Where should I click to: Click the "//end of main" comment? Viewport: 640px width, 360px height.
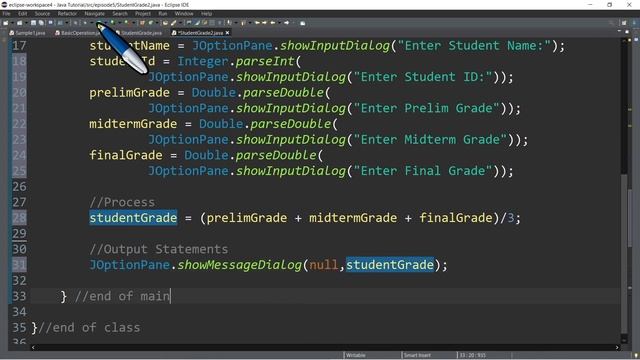point(122,296)
